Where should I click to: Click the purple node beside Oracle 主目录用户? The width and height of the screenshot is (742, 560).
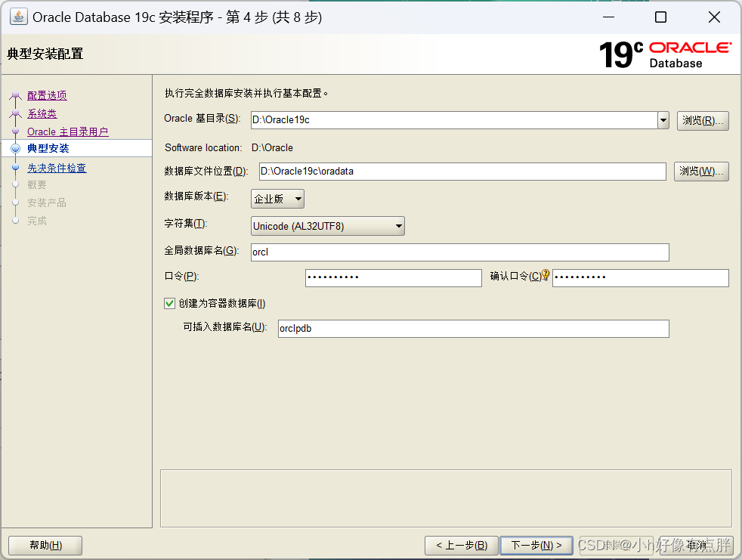(17, 131)
